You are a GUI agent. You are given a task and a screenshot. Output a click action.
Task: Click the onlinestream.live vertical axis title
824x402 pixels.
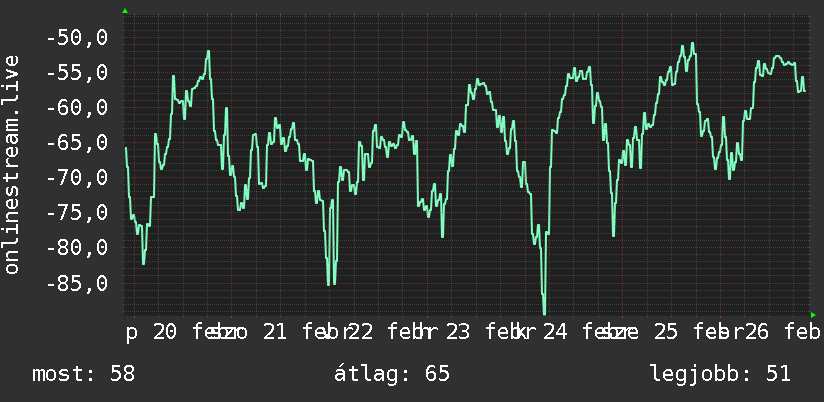click(x=11, y=164)
